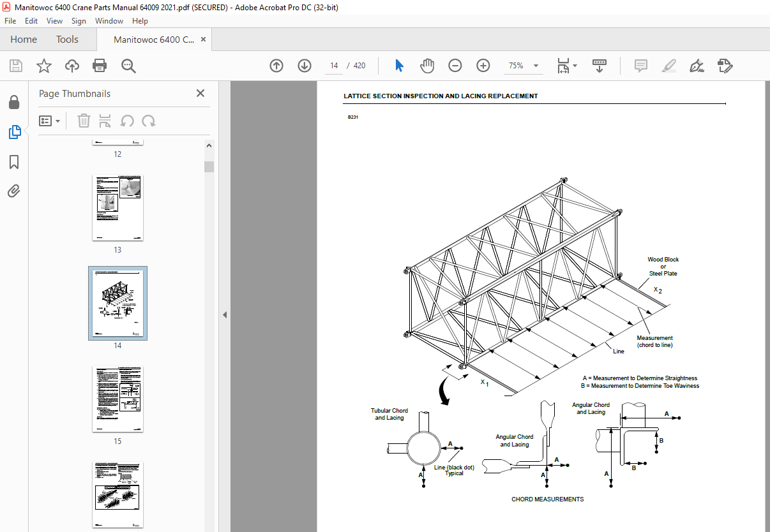Open the thumbnails options dropdown
Image resolution: width=770 pixels, height=532 pixels.
tap(49, 121)
